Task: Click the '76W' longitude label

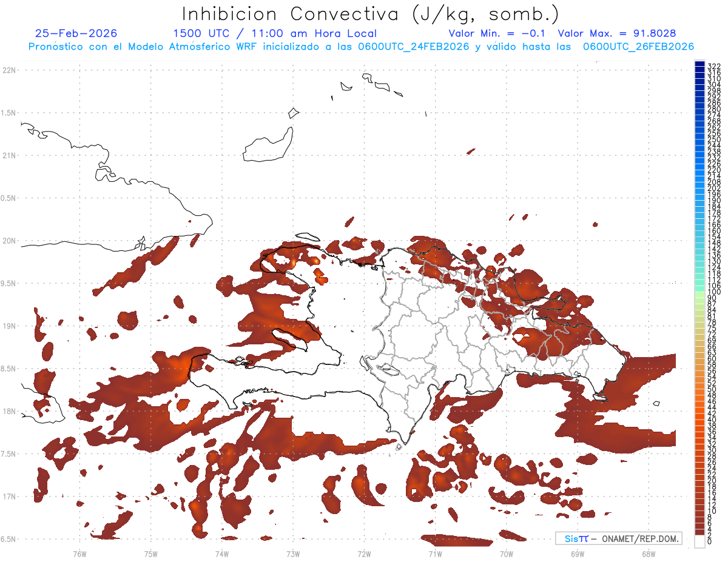Action: tap(79, 554)
